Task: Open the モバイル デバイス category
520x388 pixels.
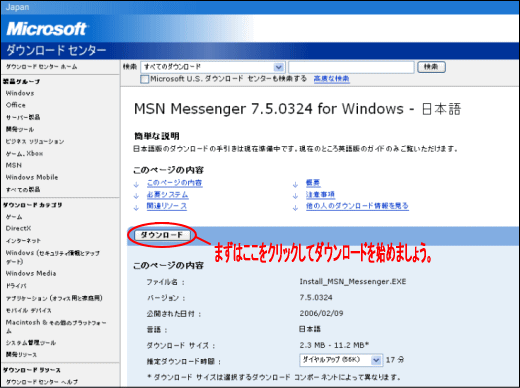Action: click(x=29, y=310)
